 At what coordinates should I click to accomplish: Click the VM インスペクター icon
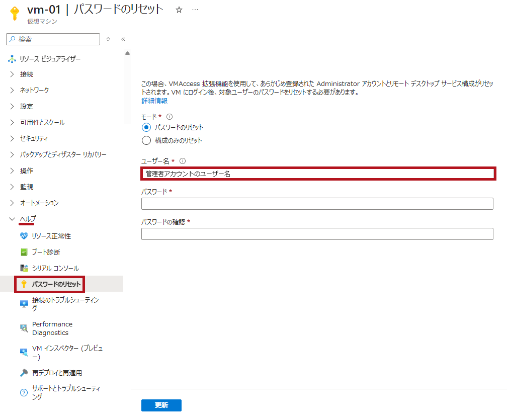(24, 353)
